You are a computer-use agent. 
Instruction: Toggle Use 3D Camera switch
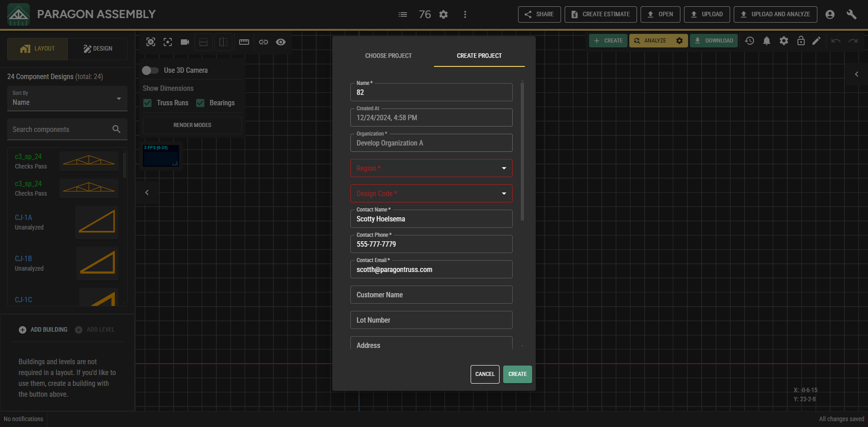tap(150, 70)
